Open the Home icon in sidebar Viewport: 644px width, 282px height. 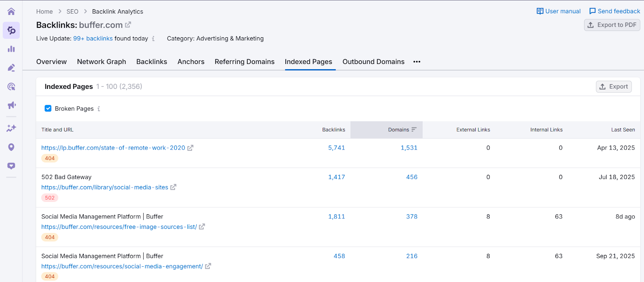click(x=11, y=11)
